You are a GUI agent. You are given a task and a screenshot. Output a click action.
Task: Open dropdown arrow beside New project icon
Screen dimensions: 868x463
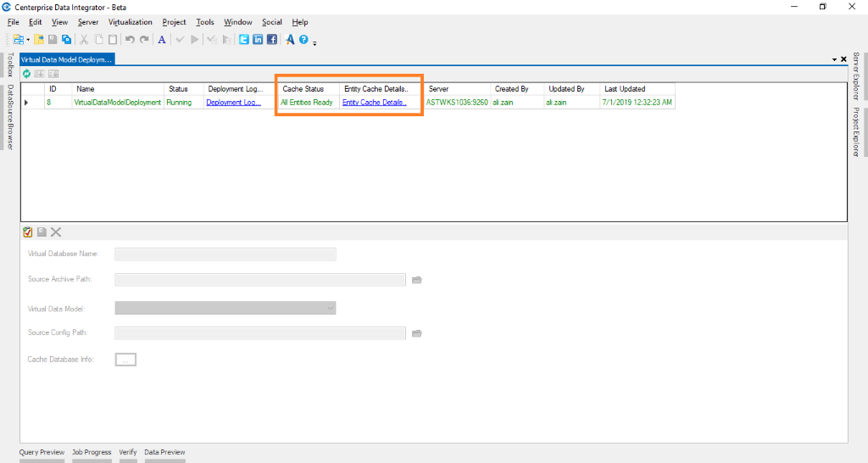(28, 39)
